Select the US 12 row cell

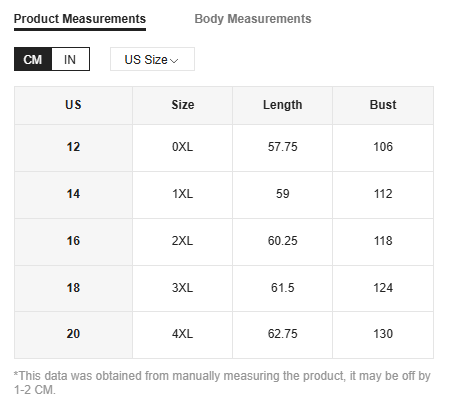[73, 147]
